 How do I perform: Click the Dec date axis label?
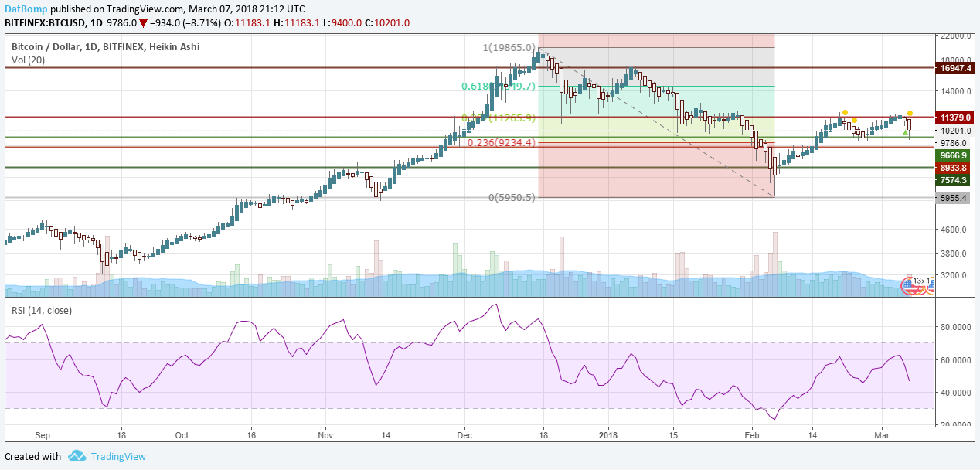tap(464, 436)
